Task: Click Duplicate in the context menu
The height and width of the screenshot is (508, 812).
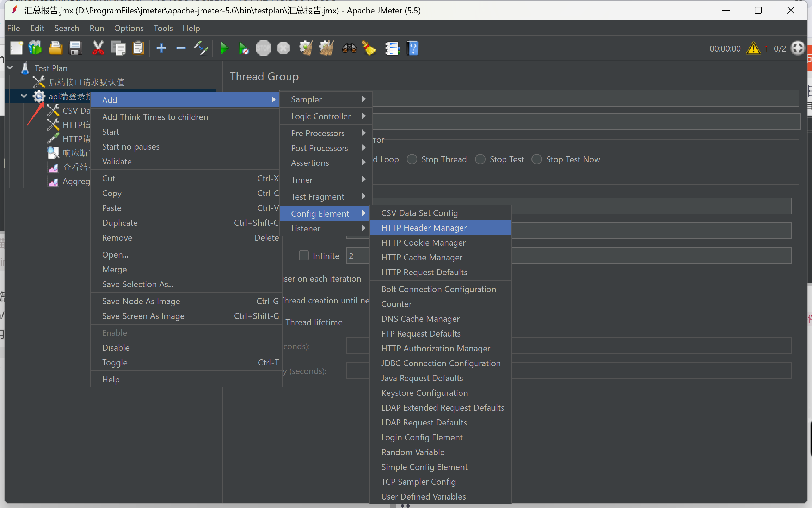Action: pos(186,223)
